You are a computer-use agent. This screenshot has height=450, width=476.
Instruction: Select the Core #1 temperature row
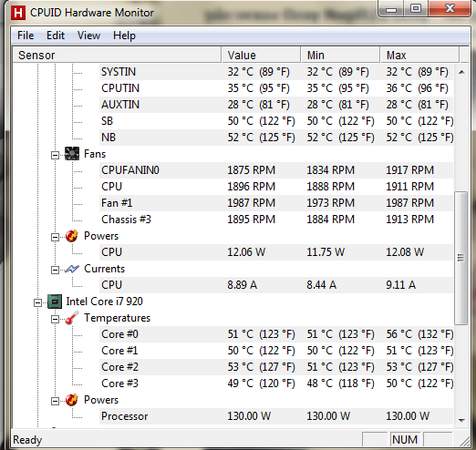[276, 351]
